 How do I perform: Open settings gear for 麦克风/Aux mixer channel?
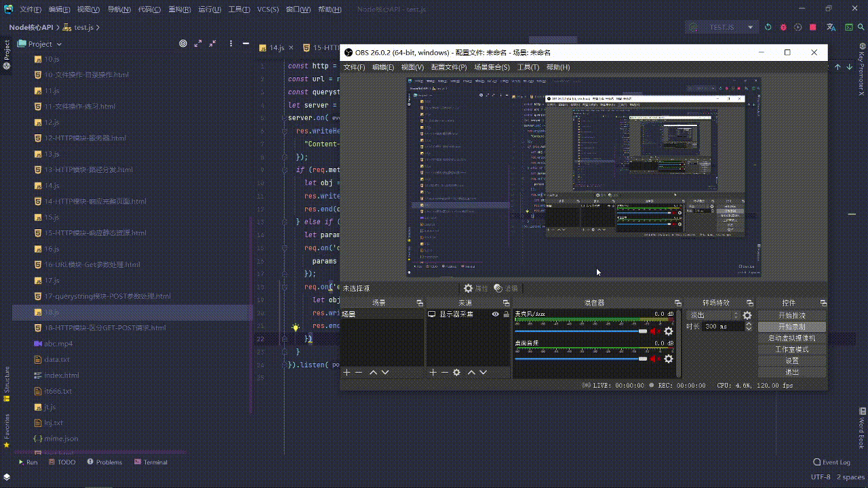[x=669, y=331]
